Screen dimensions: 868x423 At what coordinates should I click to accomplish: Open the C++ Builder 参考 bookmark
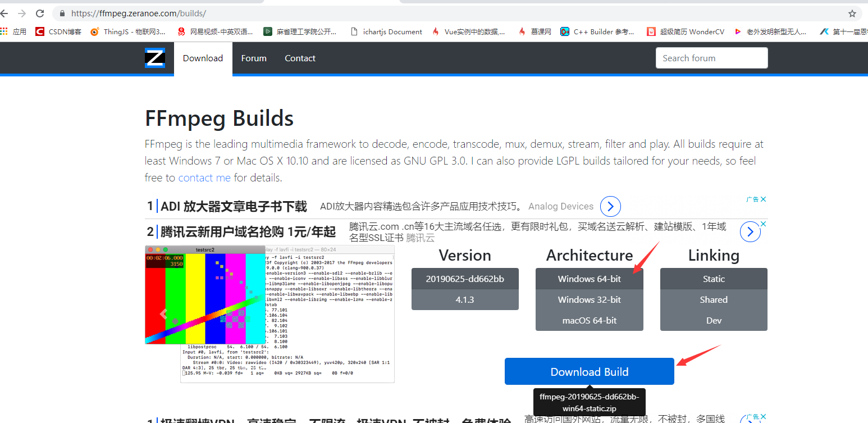(597, 31)
